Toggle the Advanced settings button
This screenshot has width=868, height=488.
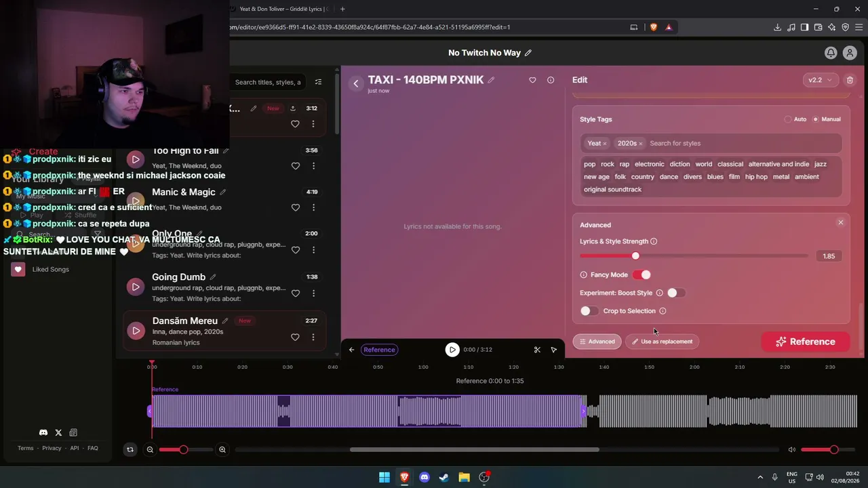click(597, 342)
